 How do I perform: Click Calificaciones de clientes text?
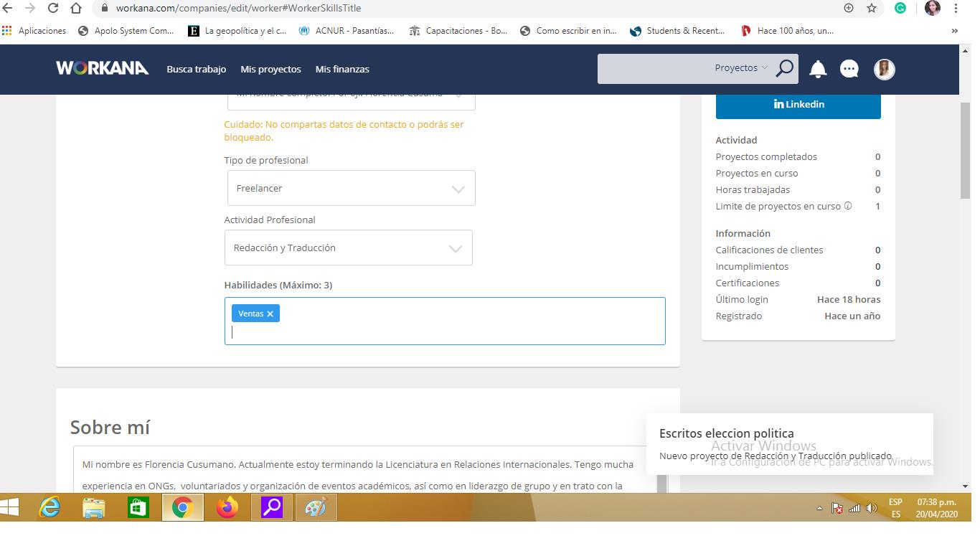[769, 250]
